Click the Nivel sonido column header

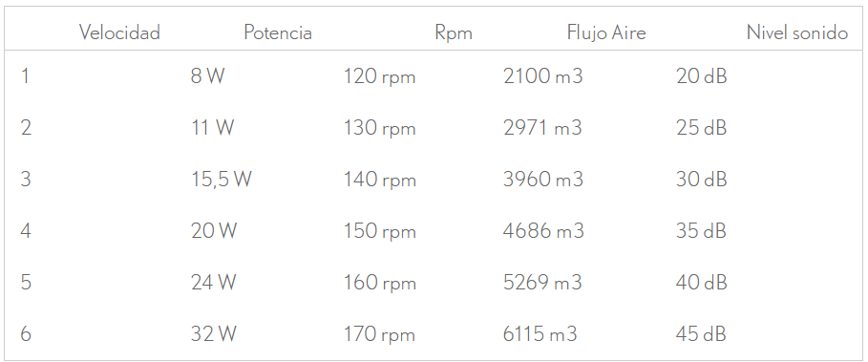(x=797, y=32)
